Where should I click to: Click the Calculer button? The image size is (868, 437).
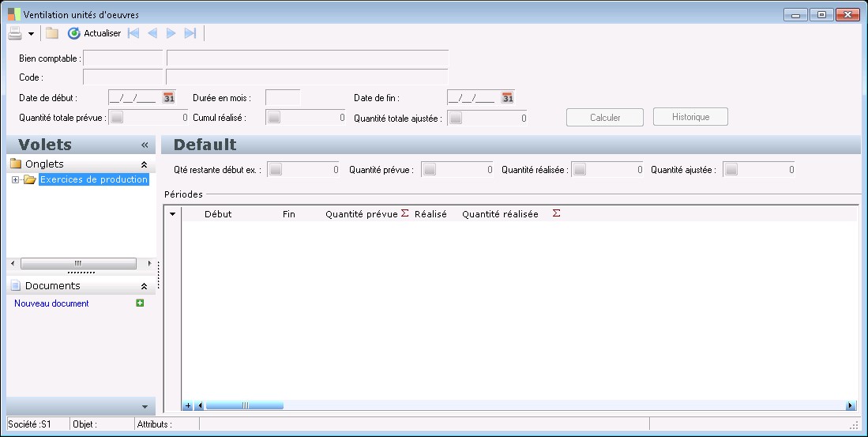pos(604,118)
